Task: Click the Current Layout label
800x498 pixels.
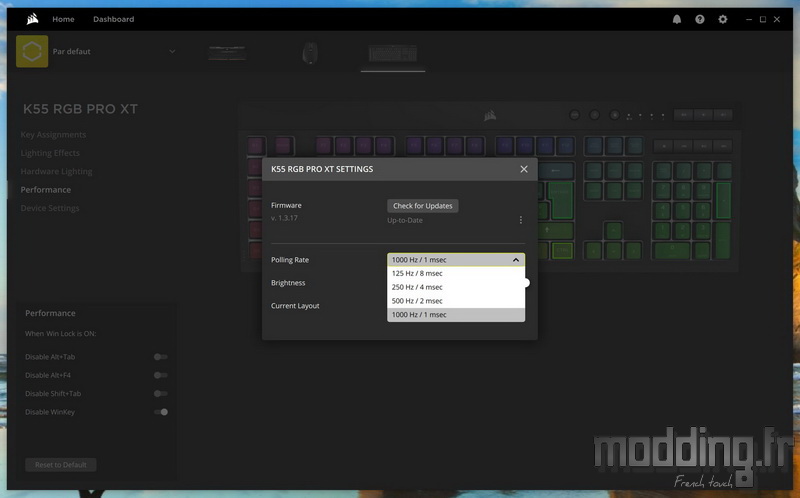Action: [x=295, y=306]
